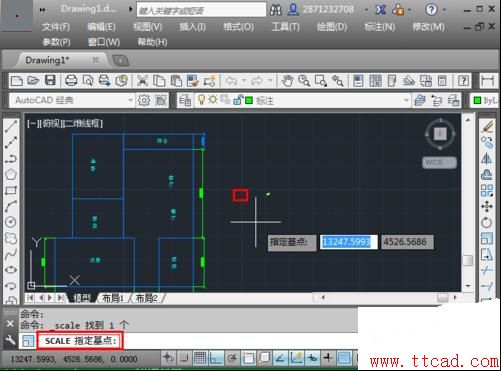Open the AutoCAD 经典 workspace dropdown

[x=130, y=100]
